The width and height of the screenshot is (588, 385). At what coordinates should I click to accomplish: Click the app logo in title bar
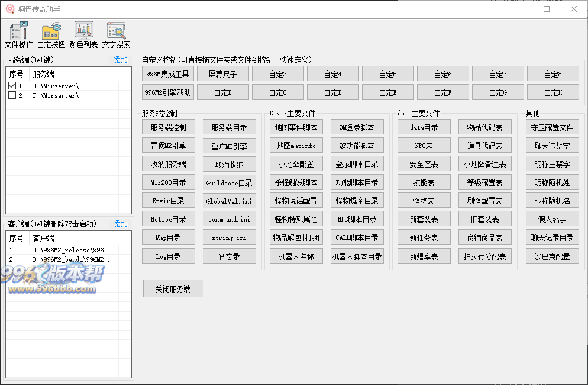pyautogui.click(x=9, y=9)
